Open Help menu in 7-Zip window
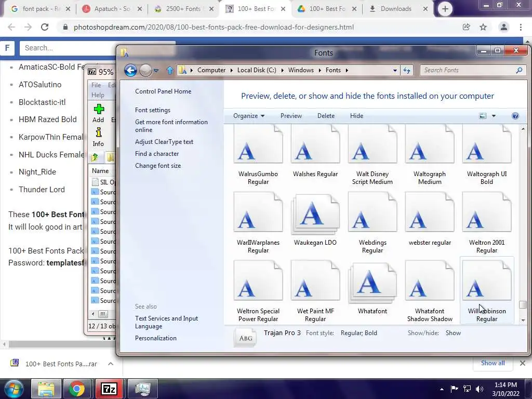The width and height of the screenshot is (532, 399). [98, 95]
